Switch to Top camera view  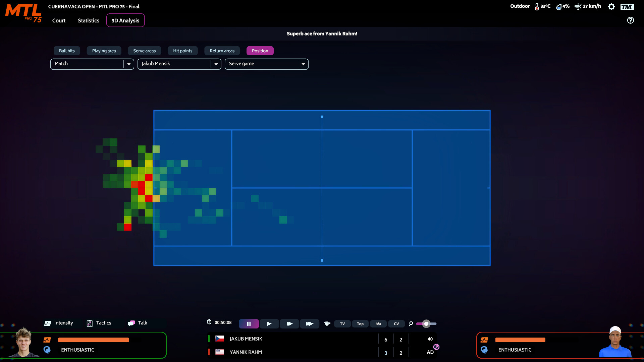point(360,324)
